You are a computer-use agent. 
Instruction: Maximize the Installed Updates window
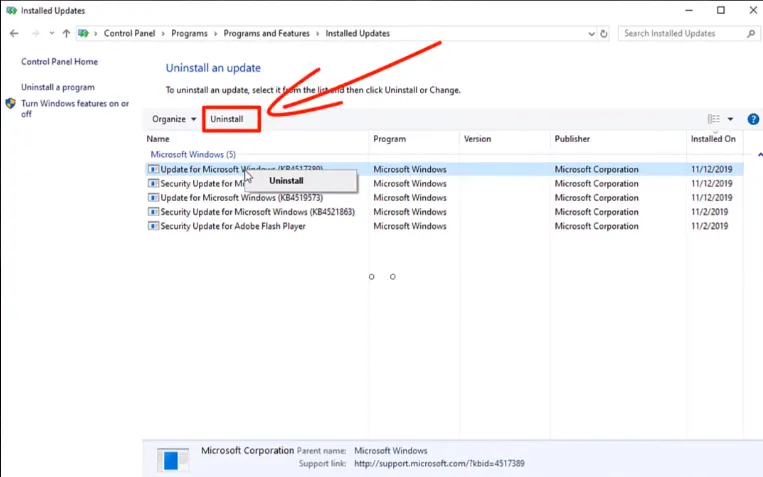click(x=721, y=10)
